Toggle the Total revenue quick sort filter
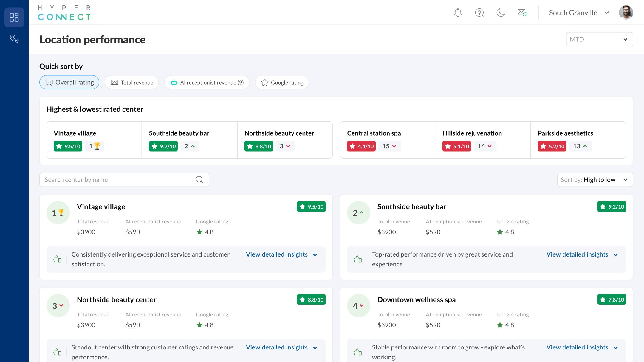The height and width of the screenshot is (362, 644). pos(131,82)
